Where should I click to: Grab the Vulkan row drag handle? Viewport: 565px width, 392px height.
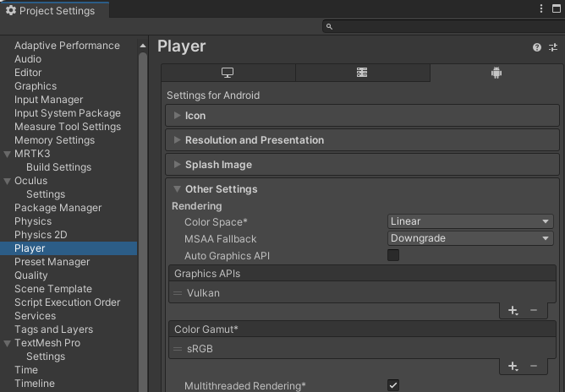pyautogui.click(x=178, y=293)
